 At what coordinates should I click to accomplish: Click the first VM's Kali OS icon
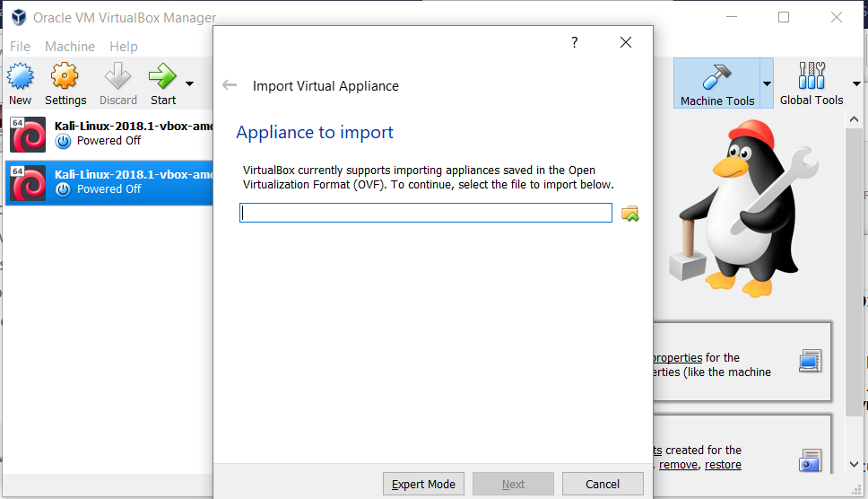28,134
